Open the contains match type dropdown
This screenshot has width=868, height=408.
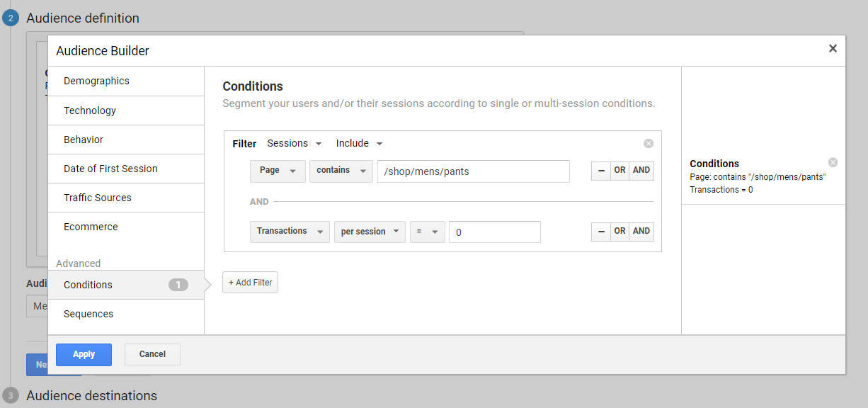click(x=341, y=171)
